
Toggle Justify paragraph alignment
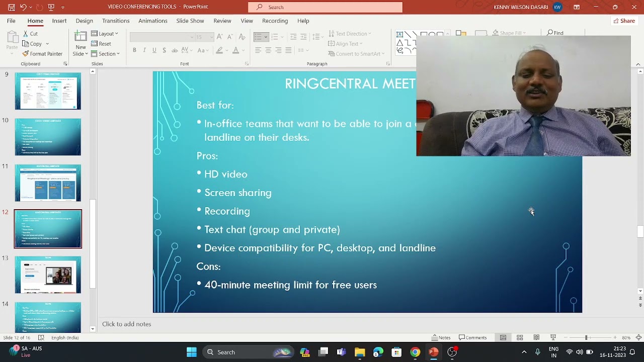288,50
